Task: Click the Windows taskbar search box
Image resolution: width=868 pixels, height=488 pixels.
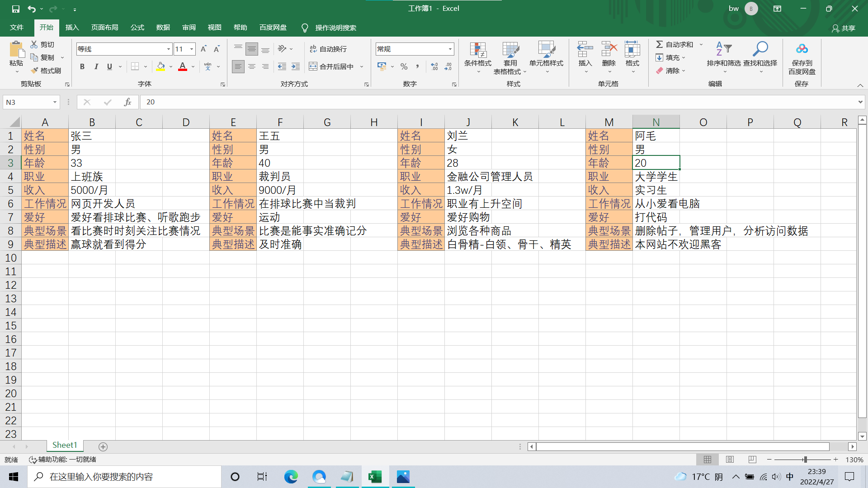Action: point(124,477)
